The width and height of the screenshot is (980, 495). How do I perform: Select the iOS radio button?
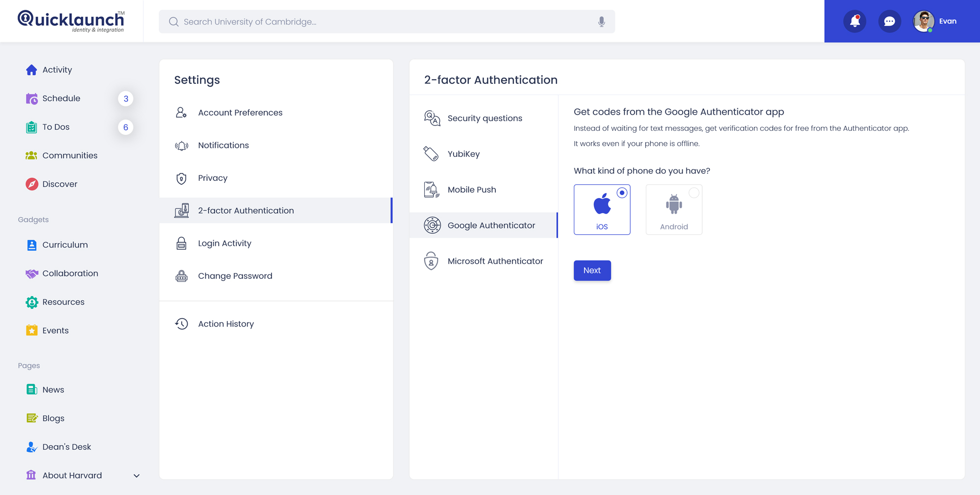(x=622, y=193)
